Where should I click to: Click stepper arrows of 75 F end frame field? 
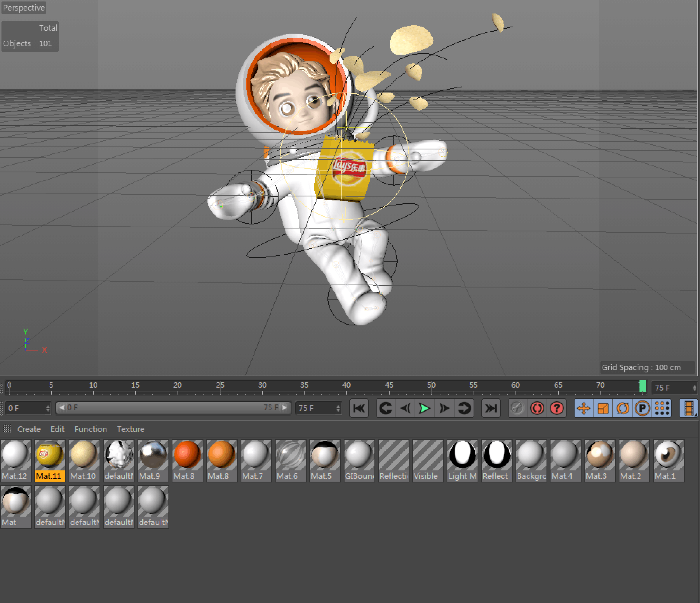tap(338, 408)
